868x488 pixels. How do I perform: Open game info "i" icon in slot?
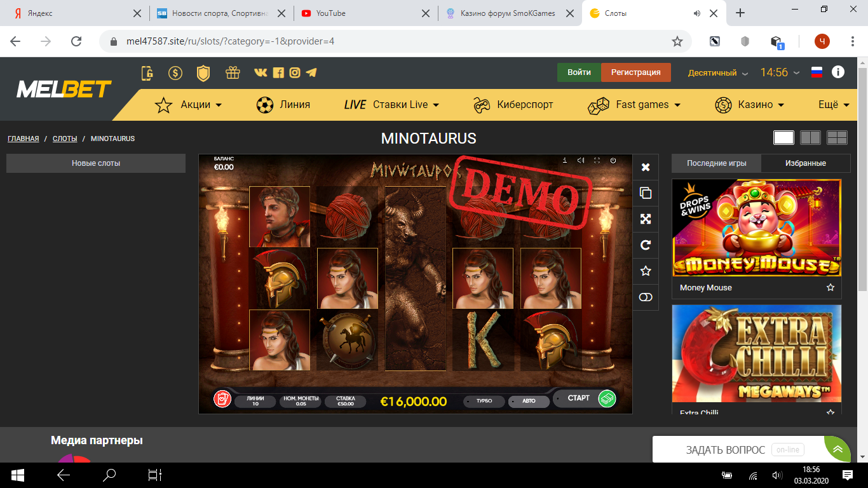565,161
